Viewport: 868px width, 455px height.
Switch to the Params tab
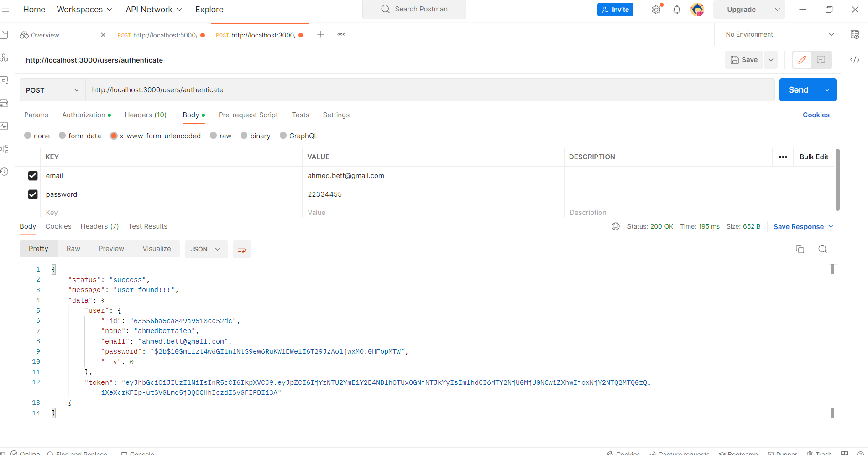[36, 115]
